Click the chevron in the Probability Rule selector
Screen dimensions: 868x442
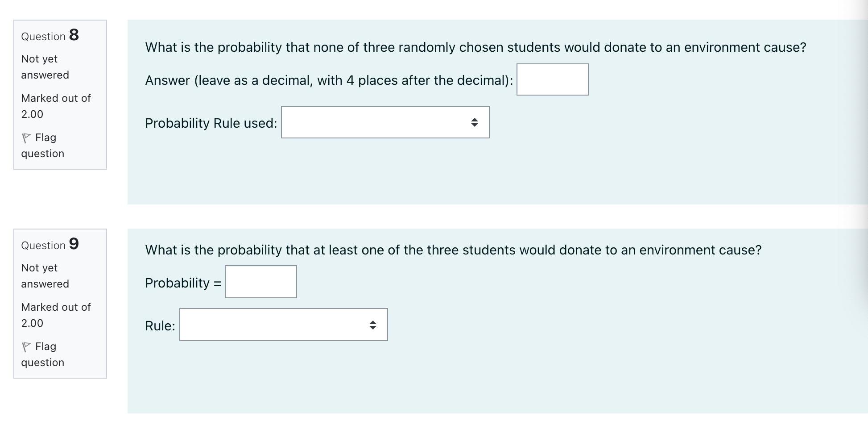pyautogui.click(x=475, y=123)
